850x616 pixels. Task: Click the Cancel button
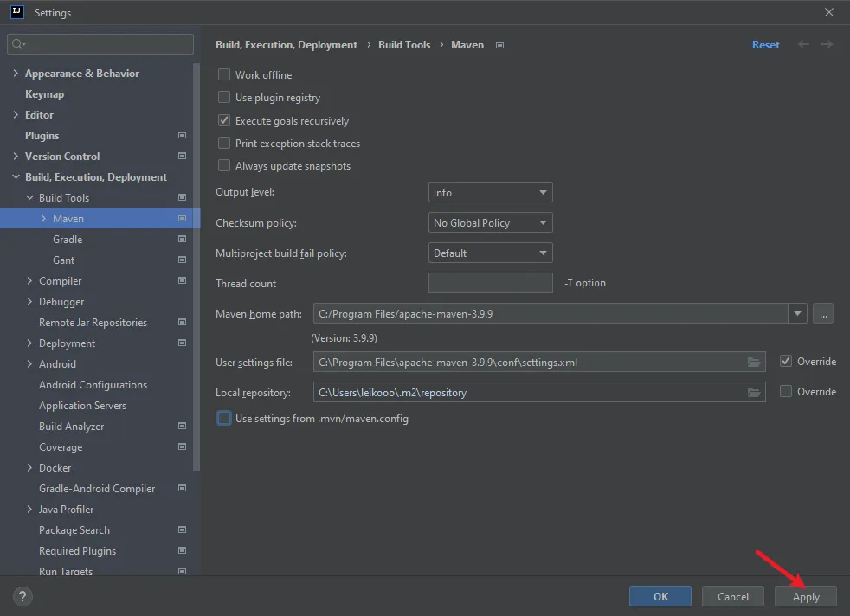point(733,596)
